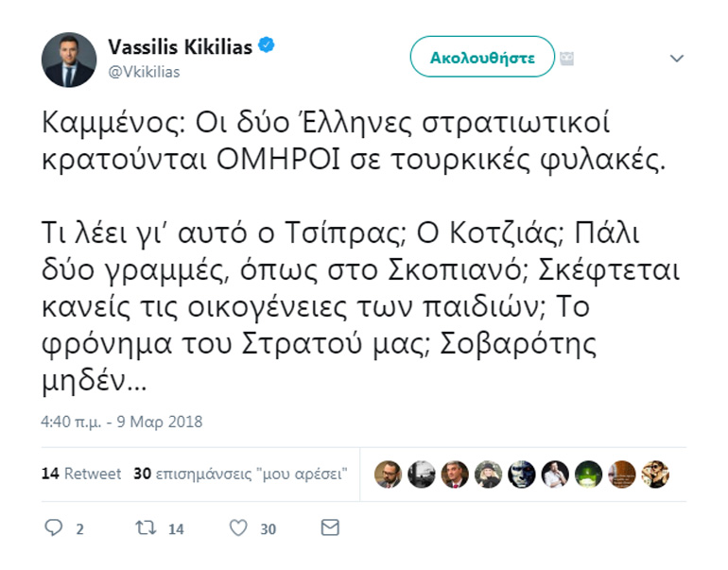
Task: Expand the tweet options chevron
Action: [x=676, y=59]
